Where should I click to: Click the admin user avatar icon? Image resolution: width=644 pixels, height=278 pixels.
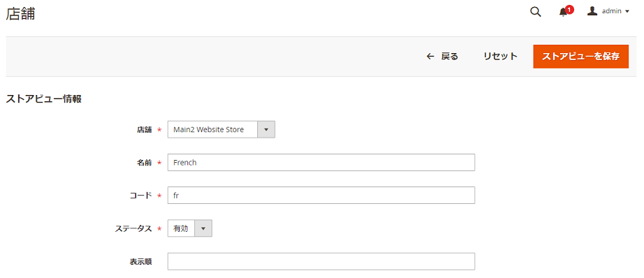[592, 11]
